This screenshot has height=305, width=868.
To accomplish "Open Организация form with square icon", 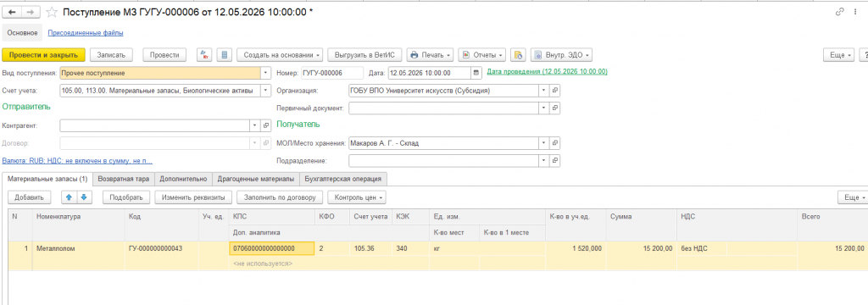I will [x=554, y=90].
